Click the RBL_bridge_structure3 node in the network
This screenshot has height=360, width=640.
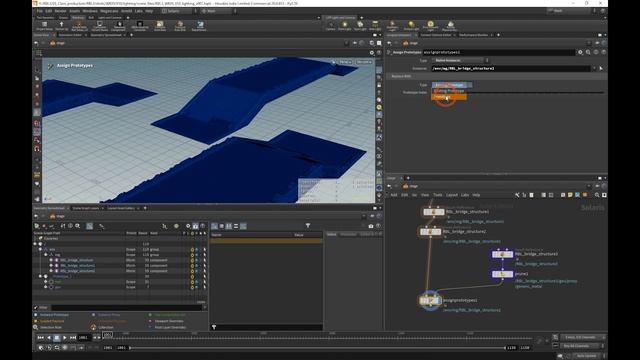pyautogui.click(x=502, y=254)
